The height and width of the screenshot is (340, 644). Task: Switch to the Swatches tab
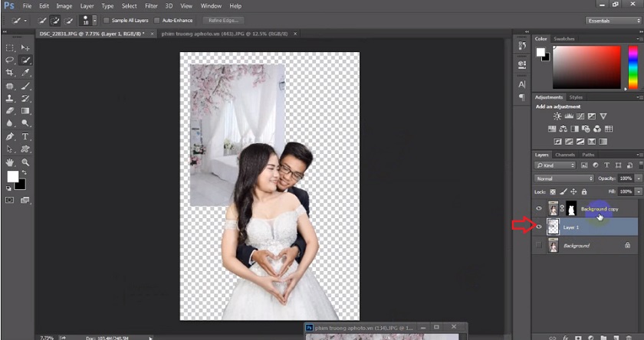click(564, 39)
